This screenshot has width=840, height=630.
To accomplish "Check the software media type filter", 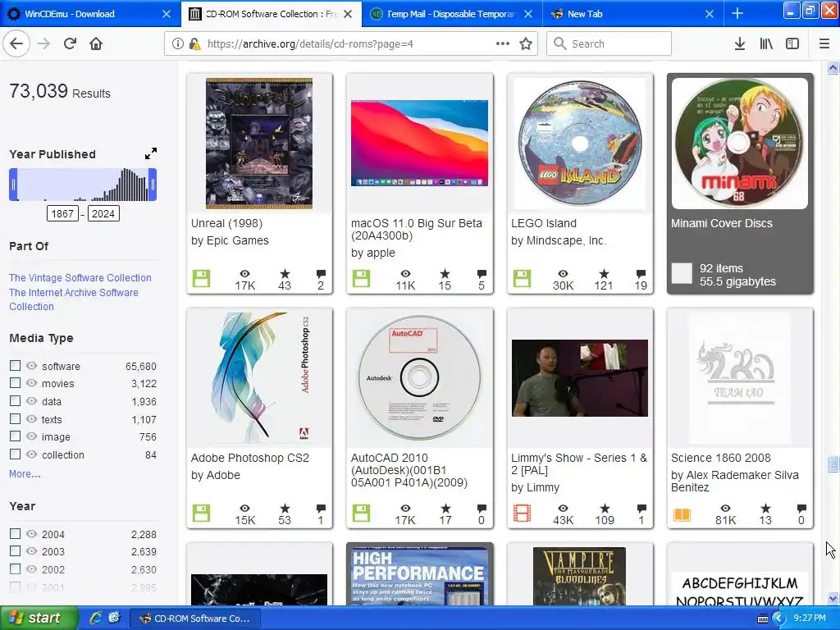I will pyautogui.click(x=15, y=365).
